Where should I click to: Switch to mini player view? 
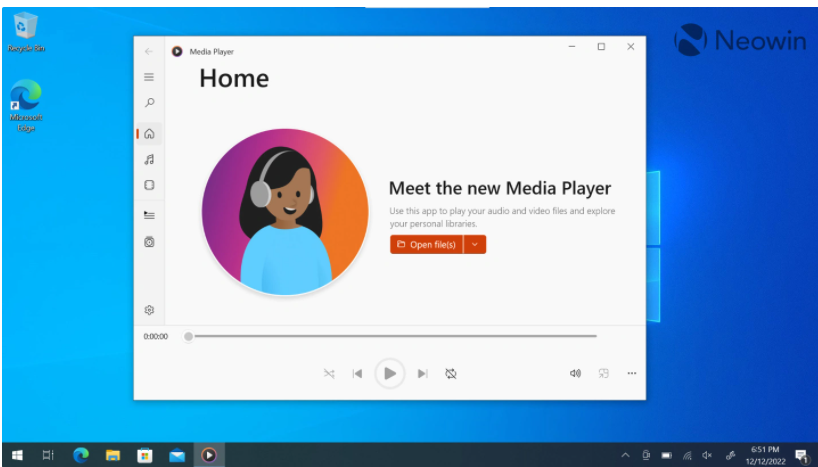(x=604, y=373)
